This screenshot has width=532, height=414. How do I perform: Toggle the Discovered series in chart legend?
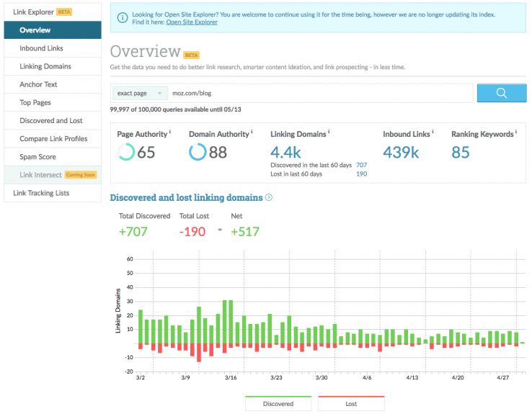click(278, 403)
